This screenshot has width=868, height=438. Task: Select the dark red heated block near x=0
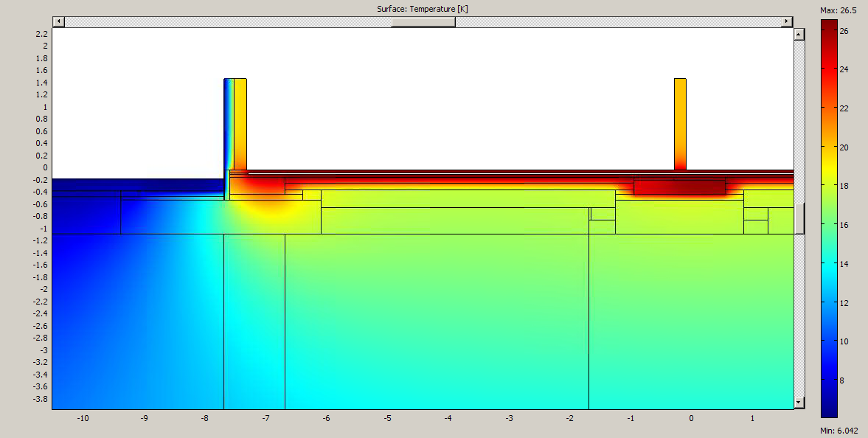[679, 187]
